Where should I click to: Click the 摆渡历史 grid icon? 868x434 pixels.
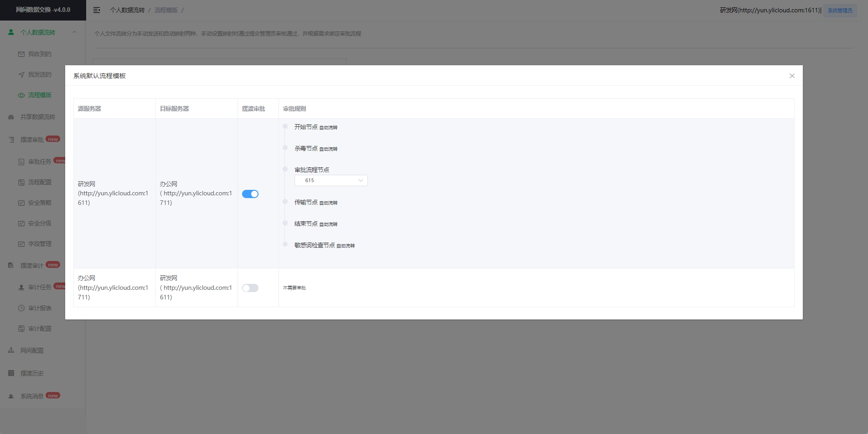pos(11,373)
